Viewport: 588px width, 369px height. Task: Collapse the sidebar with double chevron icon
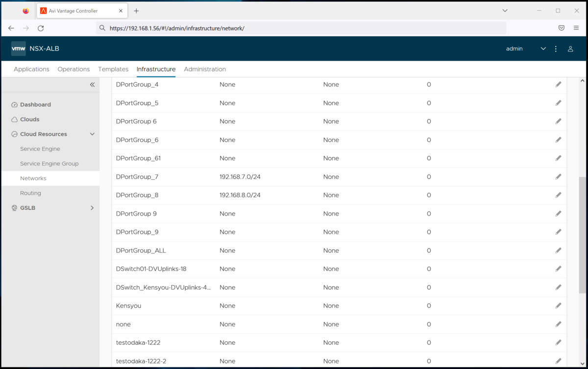click(92, 85)
